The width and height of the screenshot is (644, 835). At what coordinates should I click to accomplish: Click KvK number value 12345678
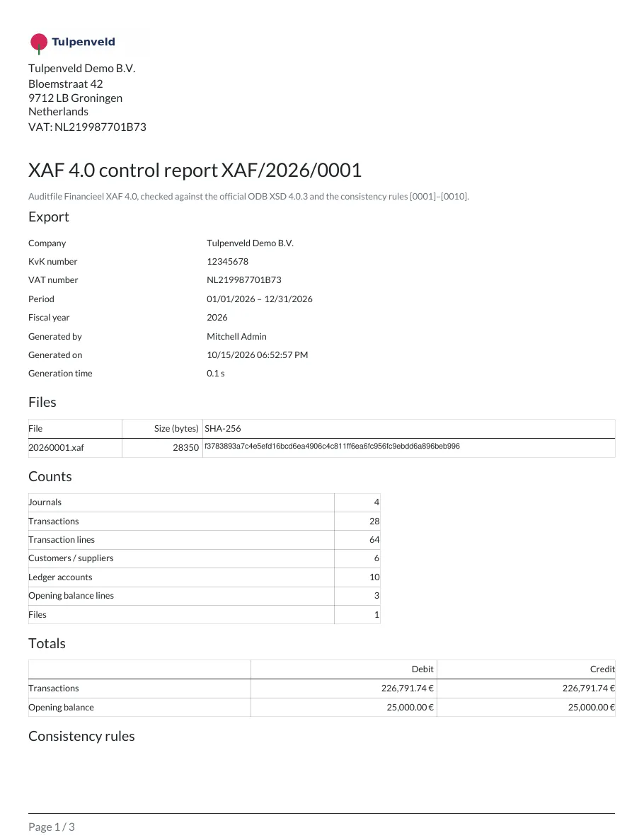pyautogui.click(x=227, y=262)
